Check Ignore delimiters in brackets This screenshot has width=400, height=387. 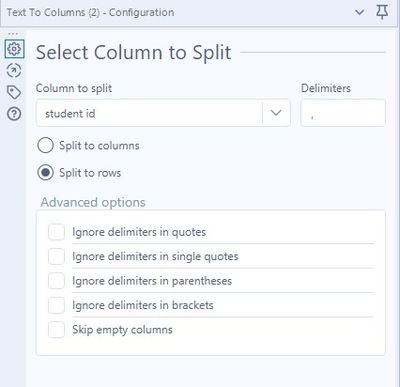click(56, 305)
